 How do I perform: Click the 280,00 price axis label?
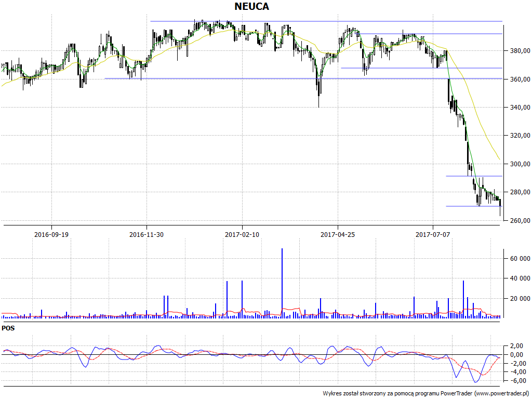(520, 192)
